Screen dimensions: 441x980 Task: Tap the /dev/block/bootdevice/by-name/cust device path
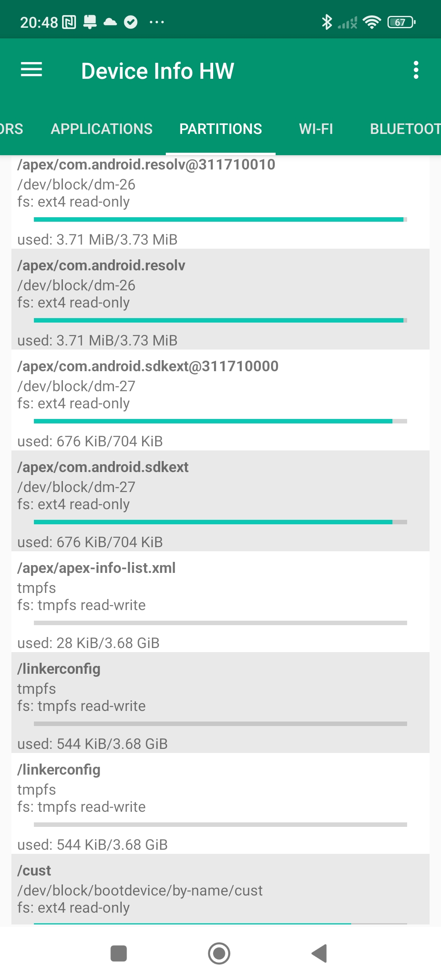140,891
